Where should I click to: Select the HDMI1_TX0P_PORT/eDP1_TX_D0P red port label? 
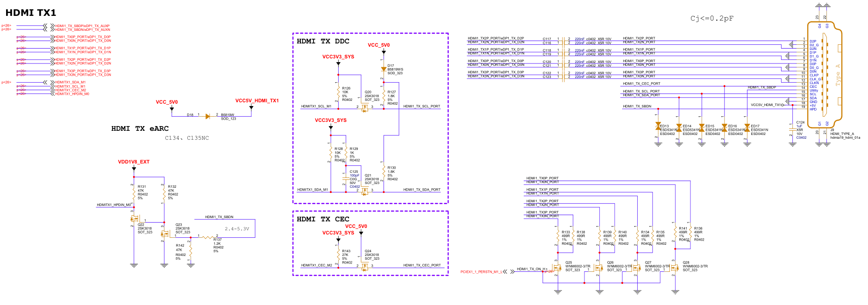tap(83, 37)
